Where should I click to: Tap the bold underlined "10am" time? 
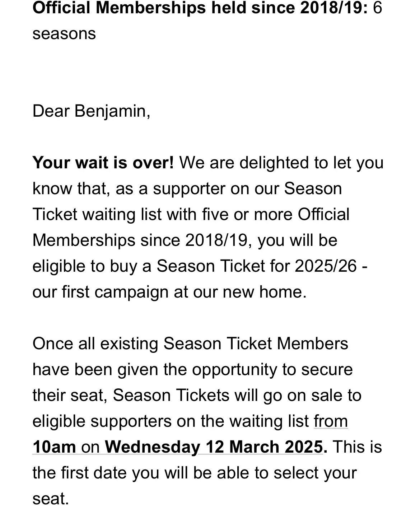tap(54, 447)
